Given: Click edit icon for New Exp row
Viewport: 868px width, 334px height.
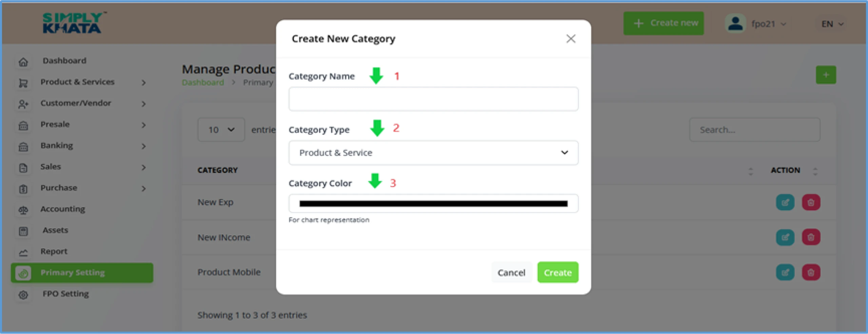Looking at the screenshot, I should [785, 203].
